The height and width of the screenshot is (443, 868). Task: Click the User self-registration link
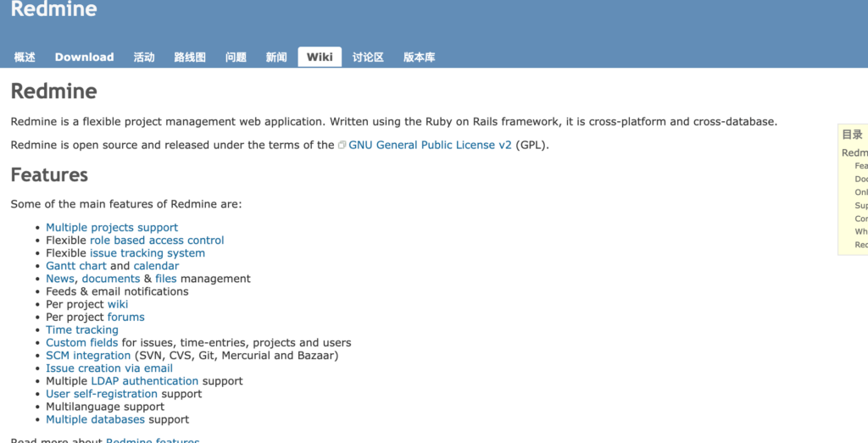point(102,394)
